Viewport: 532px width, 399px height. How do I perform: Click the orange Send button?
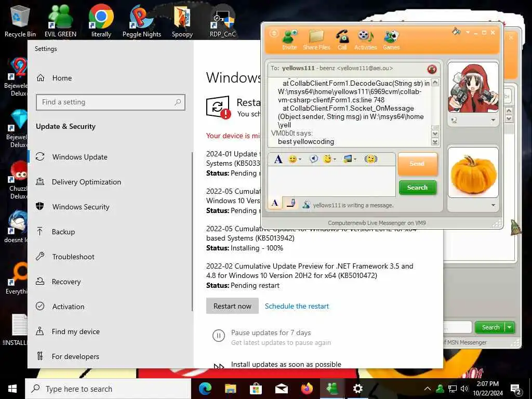coord(417,164)
